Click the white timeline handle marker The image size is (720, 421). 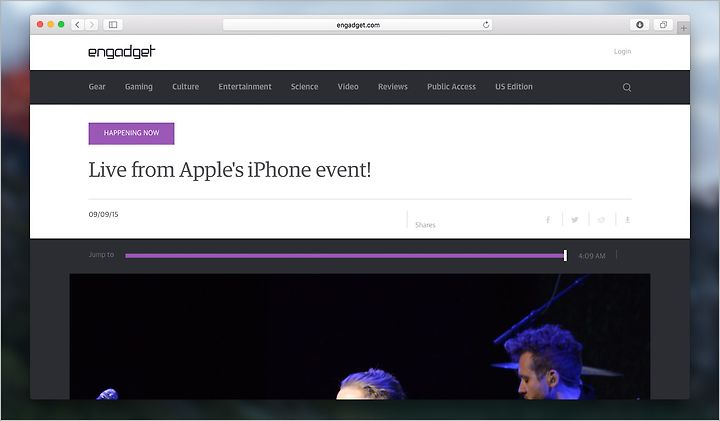pyautogui.click(x=565, y=256)
